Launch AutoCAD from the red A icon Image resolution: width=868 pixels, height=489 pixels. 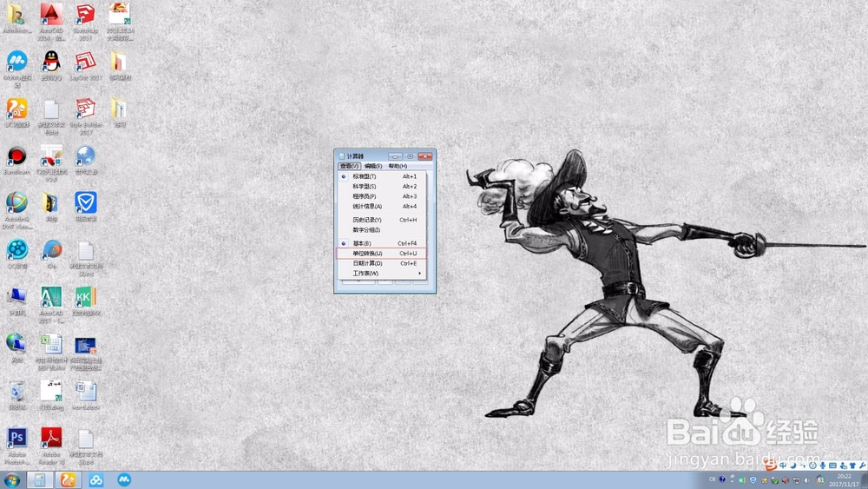[x=51, y=21]
